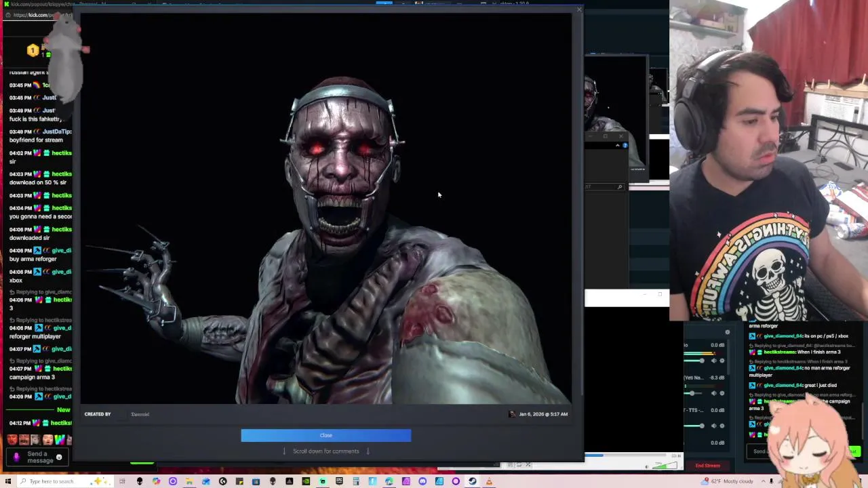Open settings gear for first mixer channel
868x488 pixels.
click(x=722, y=361)
